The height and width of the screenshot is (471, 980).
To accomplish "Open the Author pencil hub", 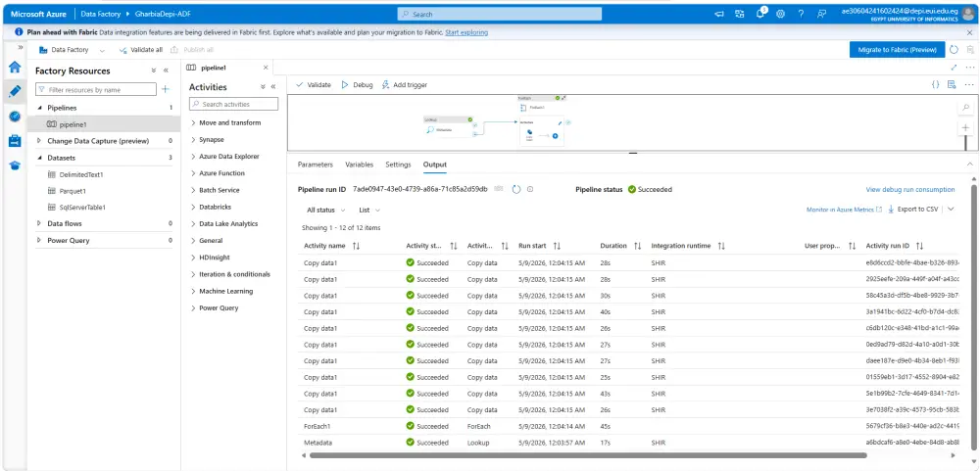I will pyautogui.click(x=15, y=92).
